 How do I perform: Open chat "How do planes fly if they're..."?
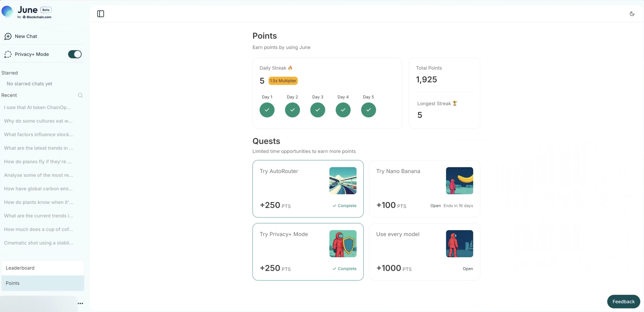tap(38, 162)
